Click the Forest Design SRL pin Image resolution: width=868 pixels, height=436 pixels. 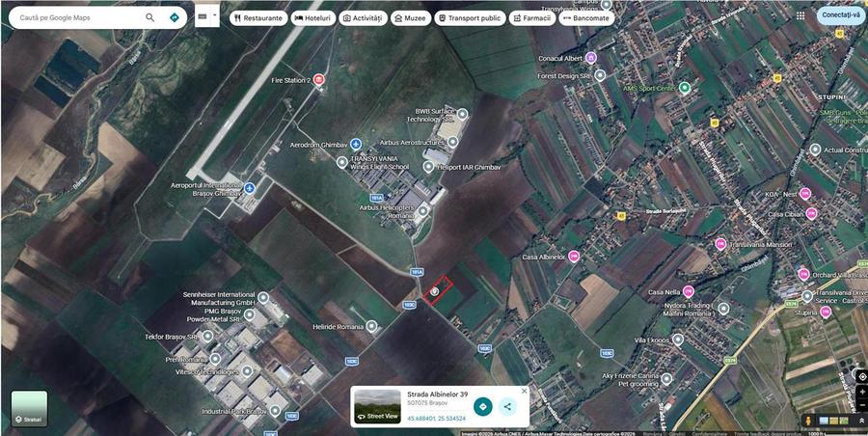click(x=600, y=75)
